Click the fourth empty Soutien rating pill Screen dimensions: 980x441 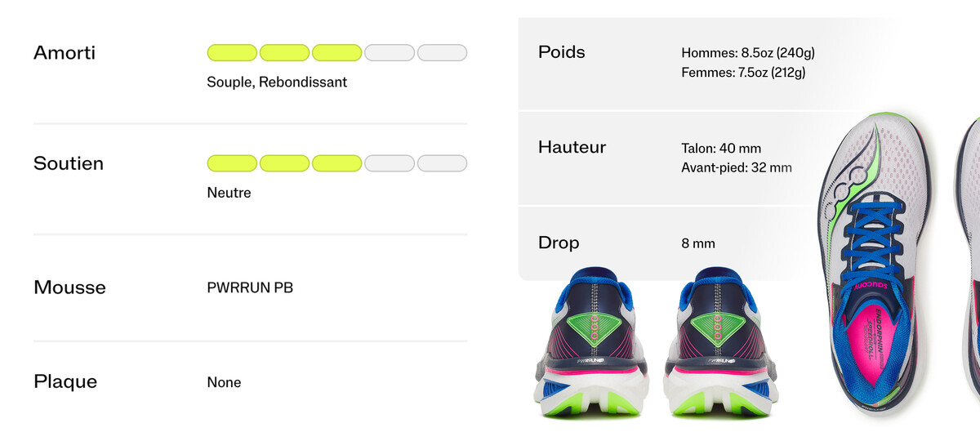point(390,163)
